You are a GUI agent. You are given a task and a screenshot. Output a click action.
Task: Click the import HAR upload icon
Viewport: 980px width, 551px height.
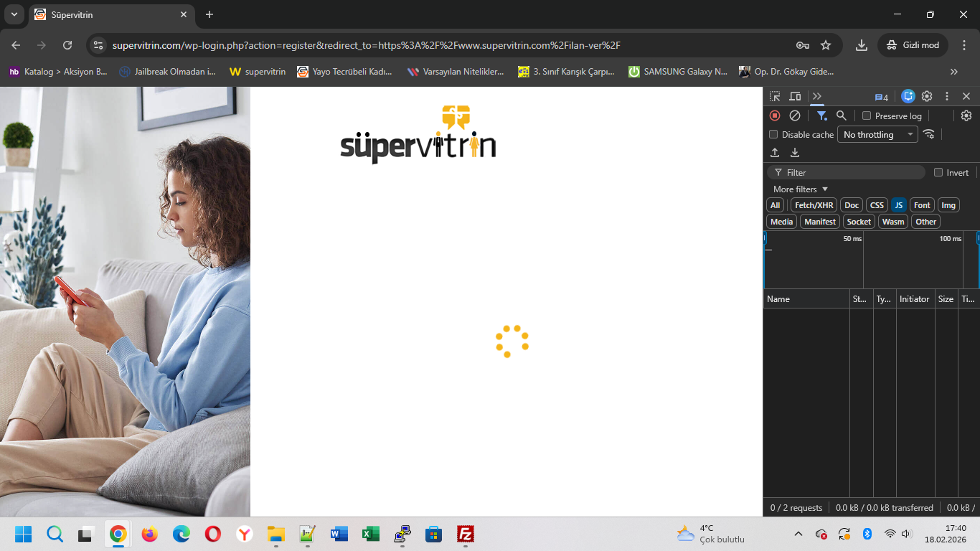point(775,153)
